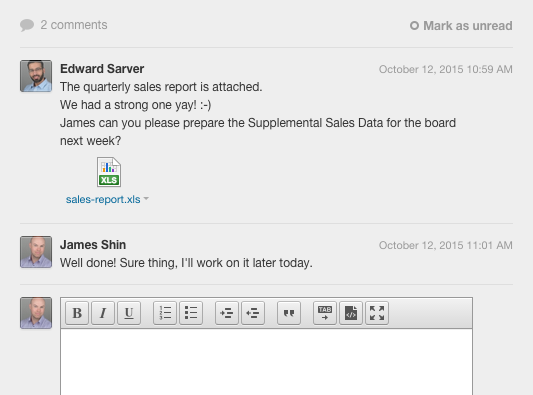Insert a numbered list
The height and width of the screenshot is (395, 533).
coord(165,313)
